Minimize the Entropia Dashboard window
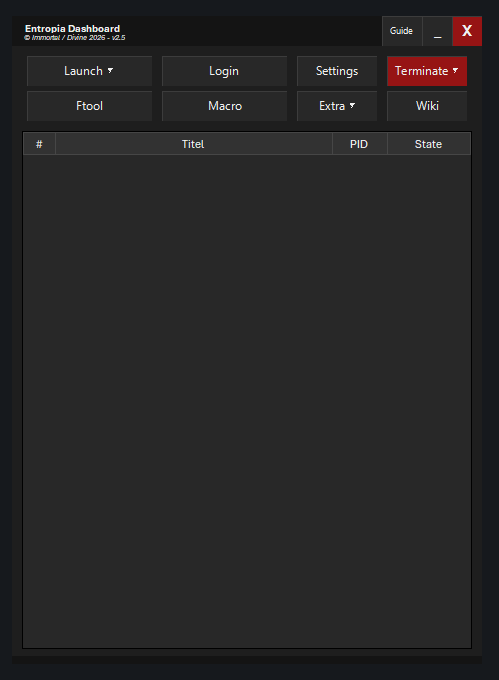Image resolution: width=499 pixels, height=680 pixels. coord(437,31)
